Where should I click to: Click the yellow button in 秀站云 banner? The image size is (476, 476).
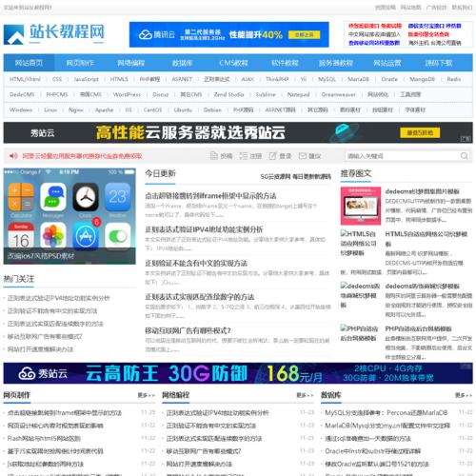click(x=420, y=132)
